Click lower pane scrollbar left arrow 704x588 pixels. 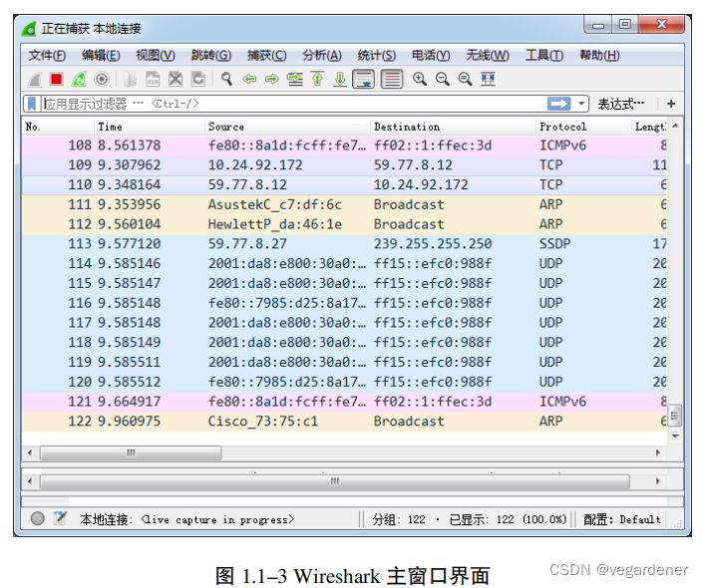[x=30, y=481]
